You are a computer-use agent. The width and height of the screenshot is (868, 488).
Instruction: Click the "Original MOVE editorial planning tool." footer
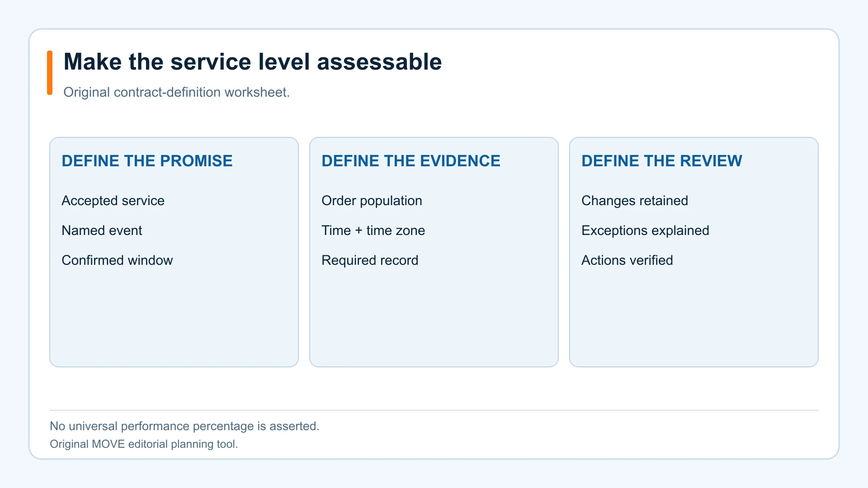(144, 444)
